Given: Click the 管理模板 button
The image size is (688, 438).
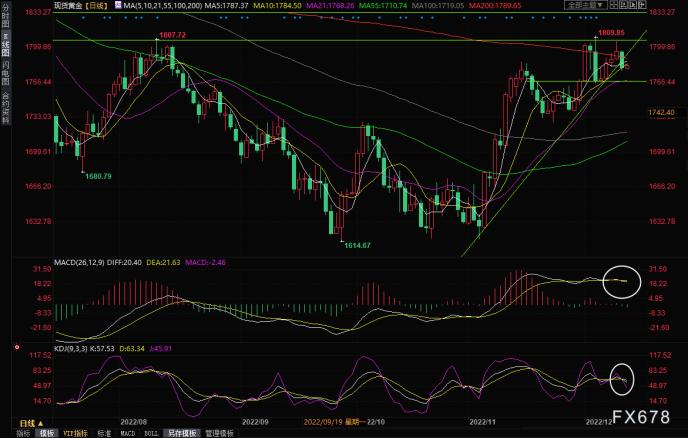Looking at the screenshot, I should 220,433.
